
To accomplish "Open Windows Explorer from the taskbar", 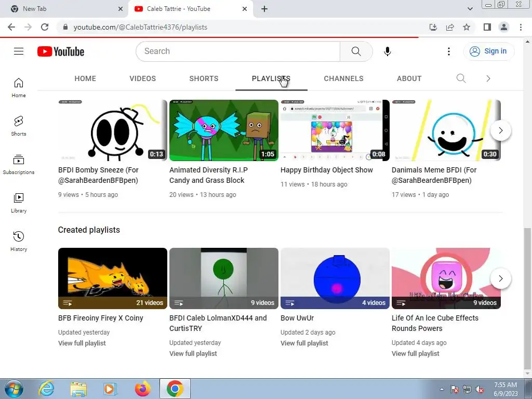I will 78,389.
